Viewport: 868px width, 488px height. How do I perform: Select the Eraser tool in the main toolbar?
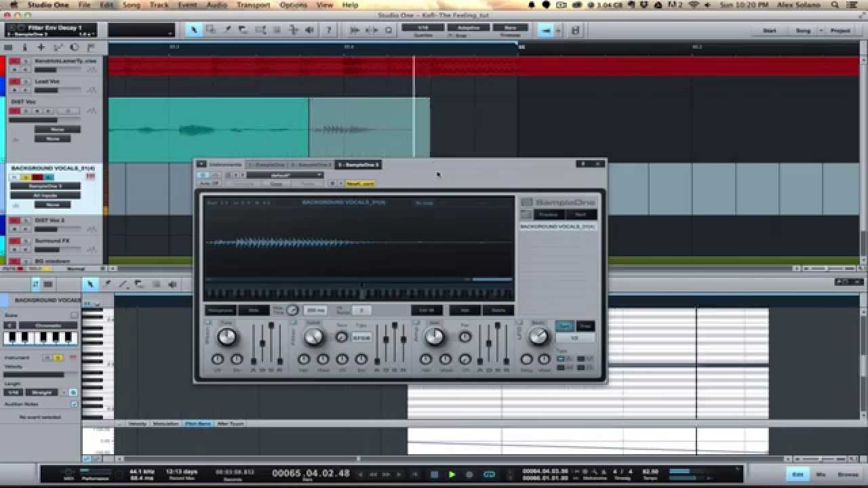tap(243, 30)
